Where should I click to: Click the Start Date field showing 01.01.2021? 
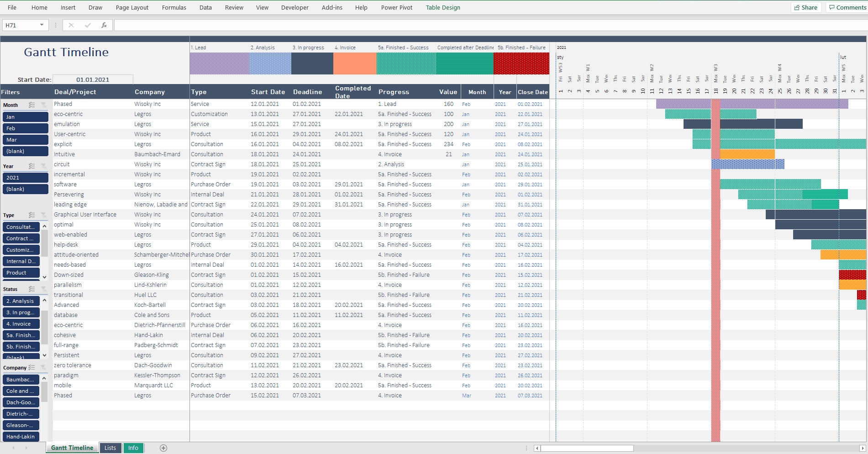coord(93,79)
